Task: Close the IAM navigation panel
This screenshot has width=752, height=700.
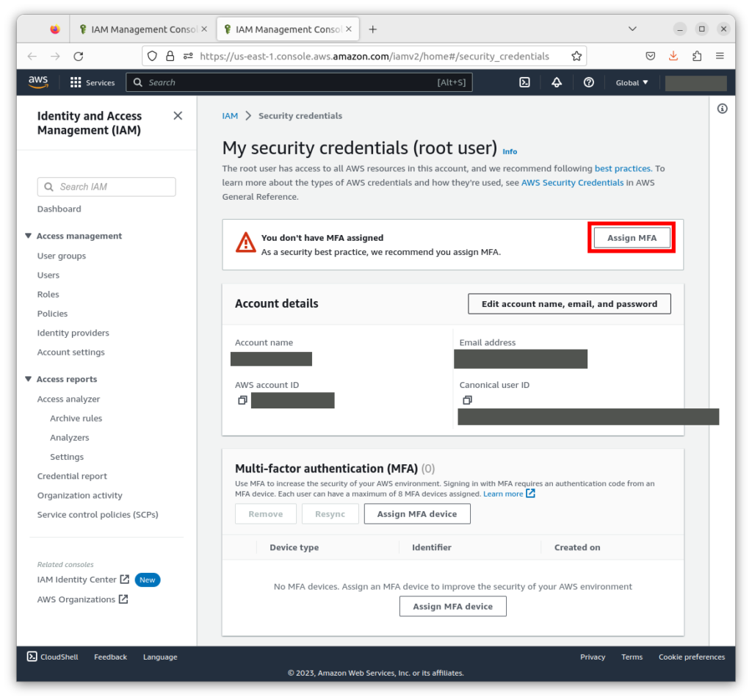Action: [178, 115]
